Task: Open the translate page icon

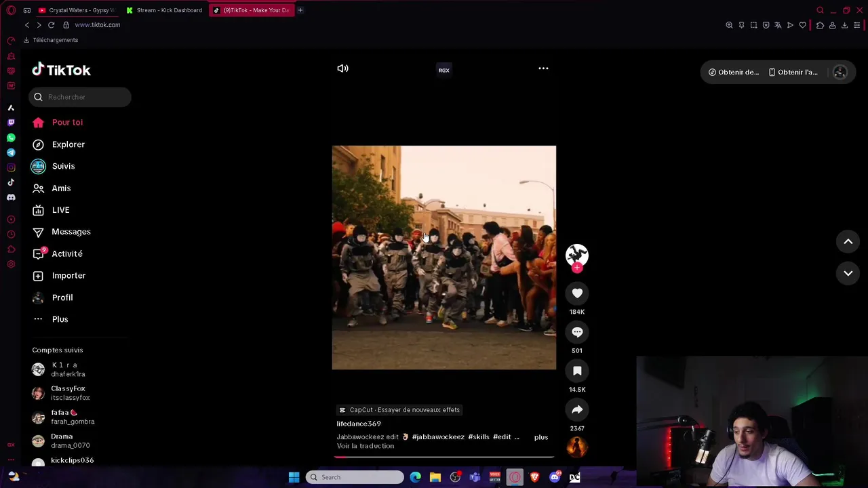Action: tap(778, 25)
